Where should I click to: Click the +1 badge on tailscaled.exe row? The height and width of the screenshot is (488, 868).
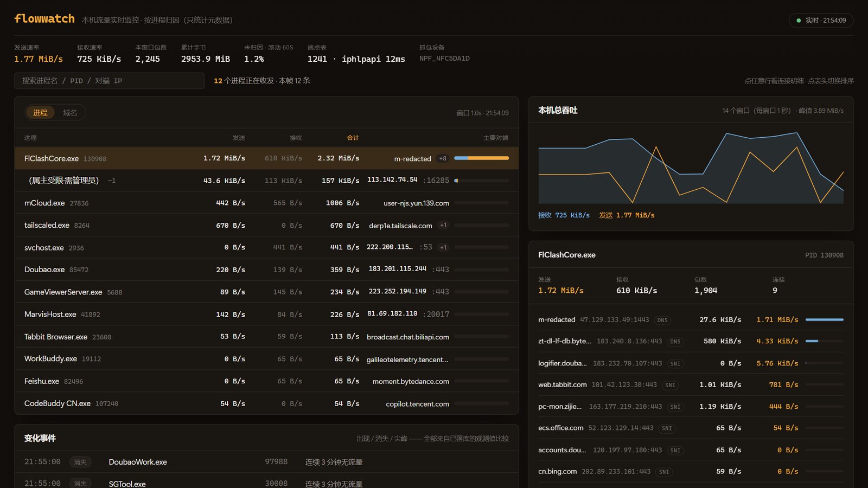(443, 225)
